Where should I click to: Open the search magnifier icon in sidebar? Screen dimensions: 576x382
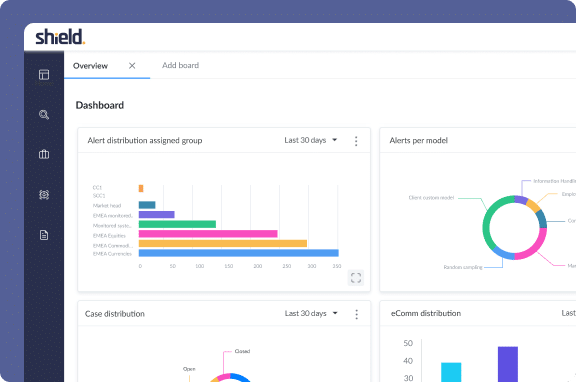point(44,115)
